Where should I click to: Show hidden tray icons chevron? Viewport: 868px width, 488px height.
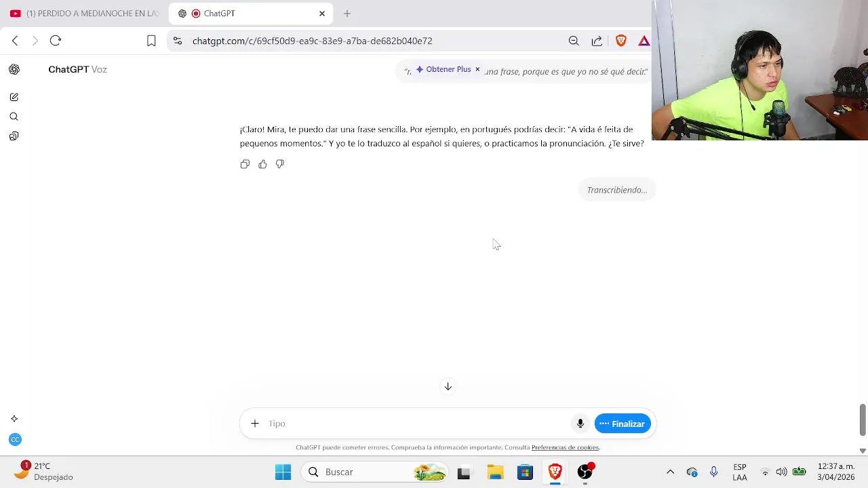coord(670,472)
